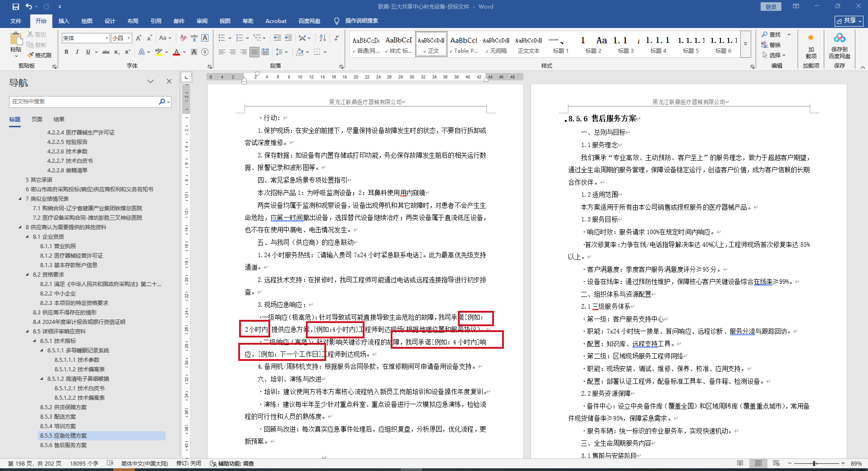Toggle superscript formatting

click(x=128, y=52)
